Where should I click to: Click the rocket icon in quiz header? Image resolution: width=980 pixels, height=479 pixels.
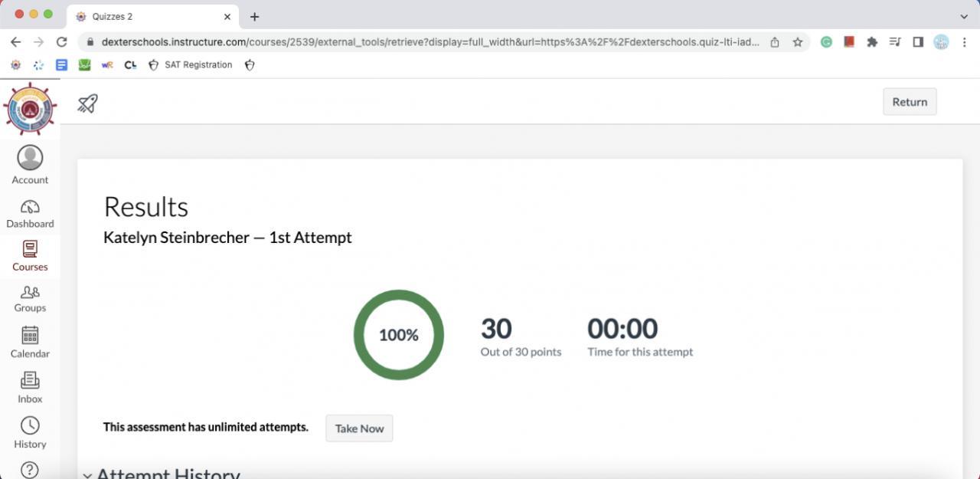88,103
